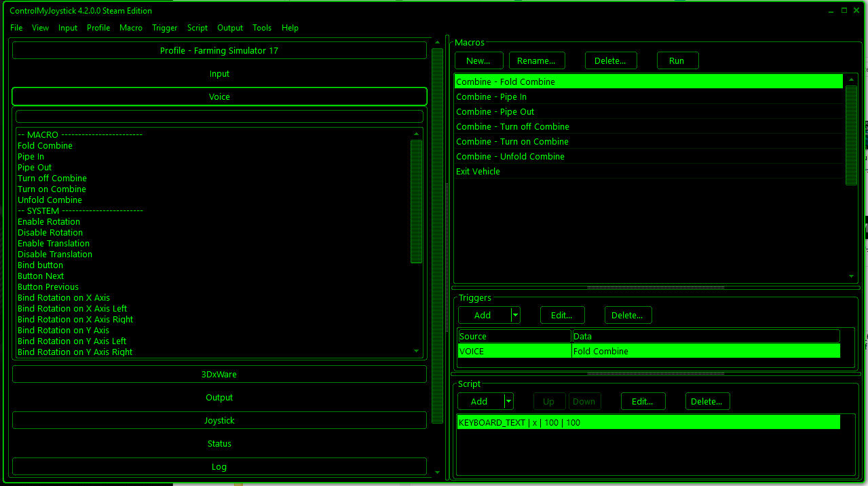Click the voice list scrollbar thumb
The height and width of the screenshot is (486, 868).
(416, 200)
